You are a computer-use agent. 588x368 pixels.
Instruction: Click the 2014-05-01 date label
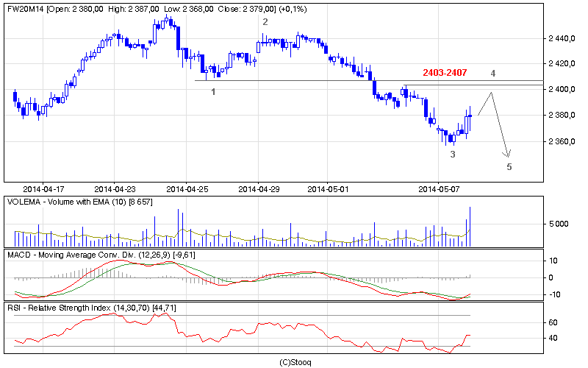tap(328, 189)
